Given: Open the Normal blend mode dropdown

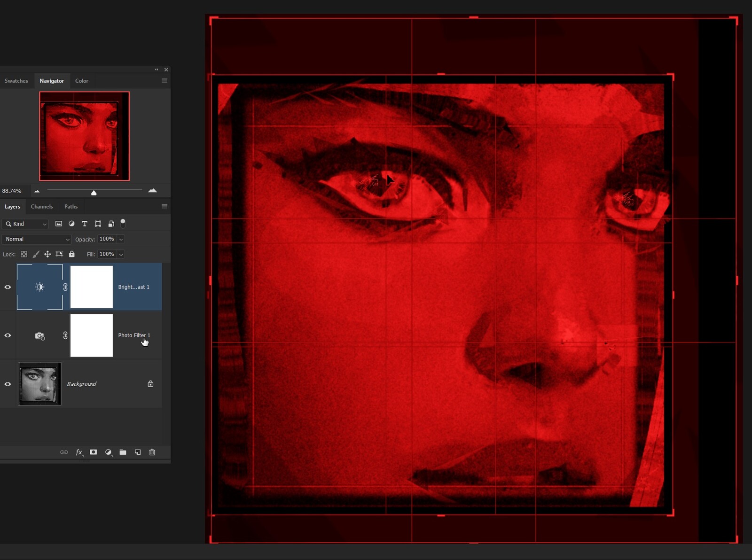Looking at the screenshot, I should 37,239.
